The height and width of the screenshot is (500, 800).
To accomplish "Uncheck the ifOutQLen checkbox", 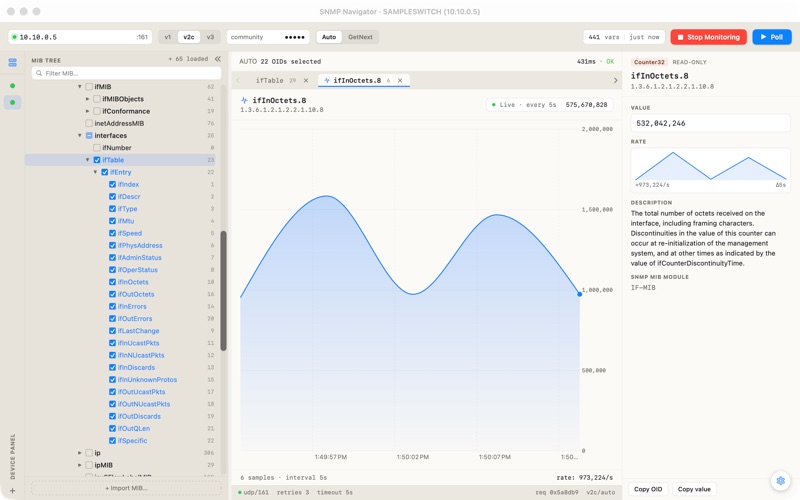I will point(112,429).
